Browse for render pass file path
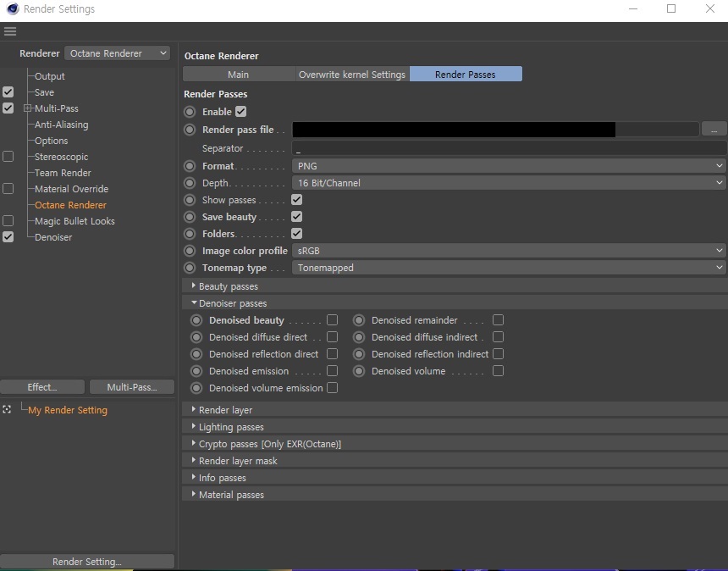Screen dimensions: 728x571 pyautogui.click(x=714, y=129)
